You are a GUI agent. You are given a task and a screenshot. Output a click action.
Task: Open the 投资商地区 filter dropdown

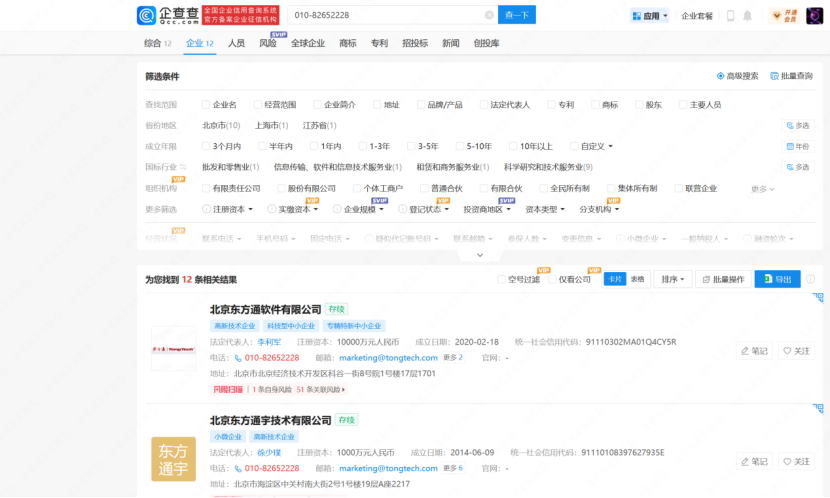[x=487, y=210]
